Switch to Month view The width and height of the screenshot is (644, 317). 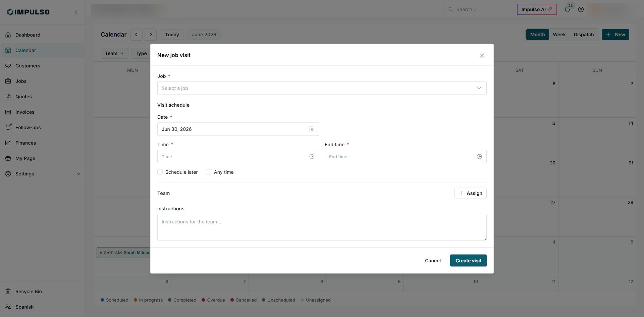[x=537, y=35]
